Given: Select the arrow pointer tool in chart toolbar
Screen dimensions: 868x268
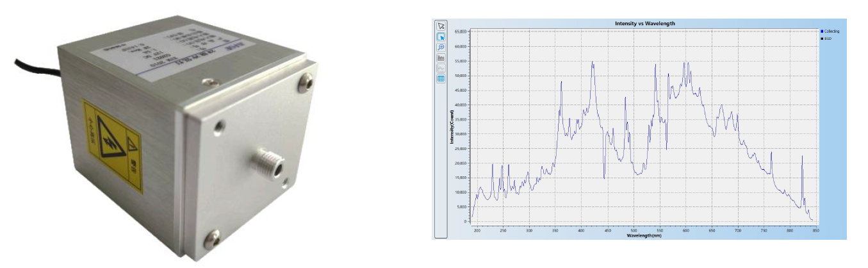Looking at the screenshot, I should (x=441, y=26).
